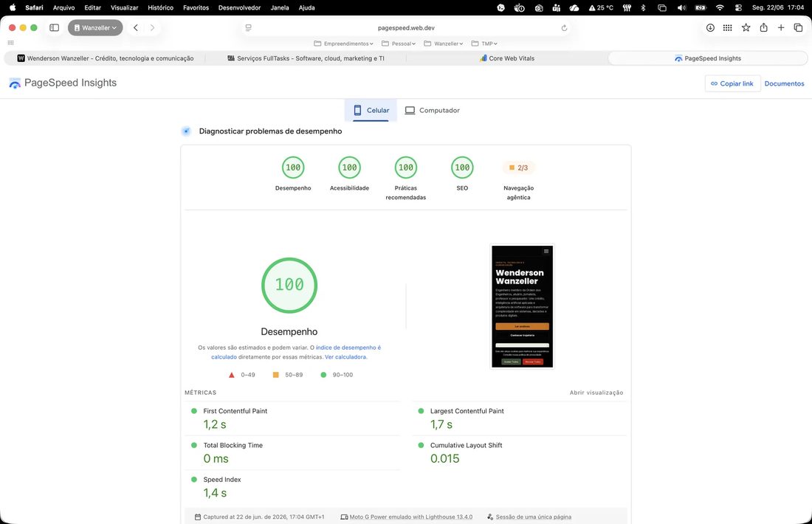This screenshot has height=524, width=812.
Task: Click the Total Blocking Time metric label
Action: point(233,445)
